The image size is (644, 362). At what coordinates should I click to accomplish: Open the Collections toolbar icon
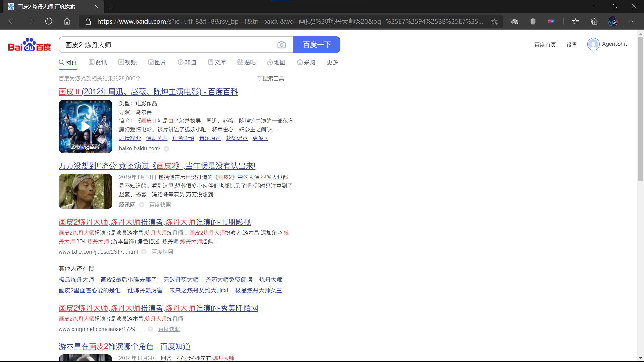pos(594,21)
